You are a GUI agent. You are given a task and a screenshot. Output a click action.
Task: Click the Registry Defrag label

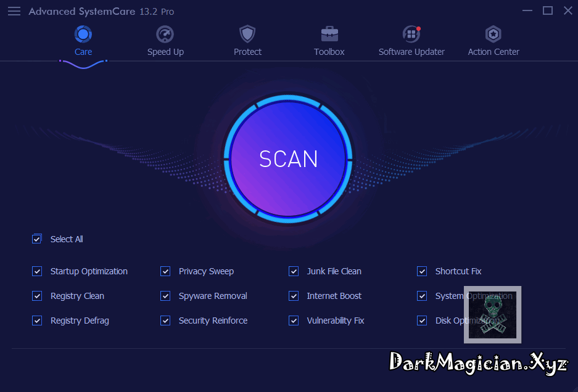(80, 321)
